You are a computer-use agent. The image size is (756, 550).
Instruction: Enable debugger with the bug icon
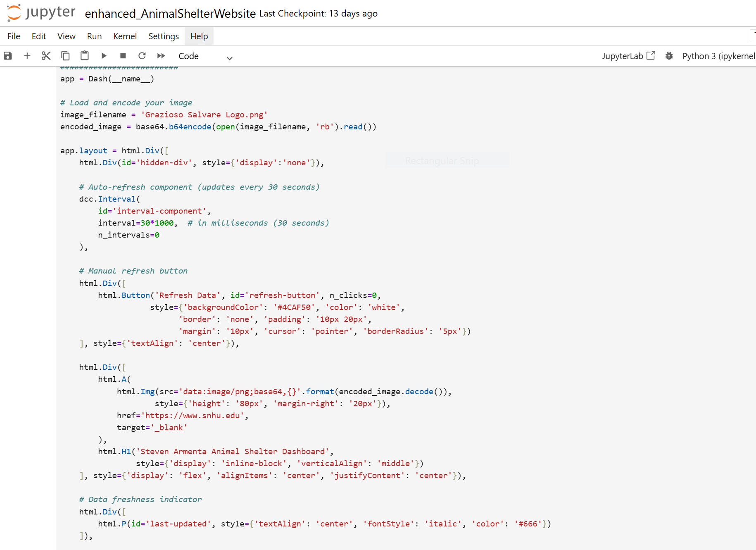point(669,56)
